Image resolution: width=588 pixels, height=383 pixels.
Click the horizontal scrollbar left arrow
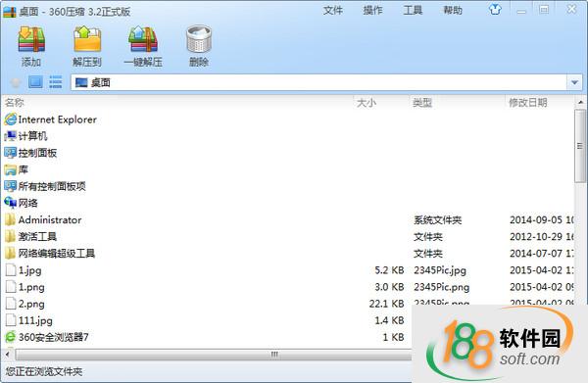tap(7, 355)
